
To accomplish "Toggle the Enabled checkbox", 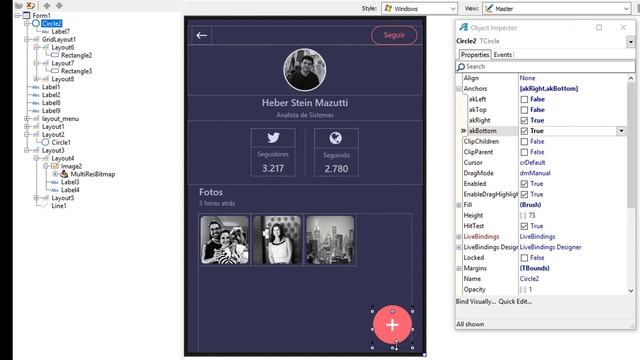I will point(524,184).
